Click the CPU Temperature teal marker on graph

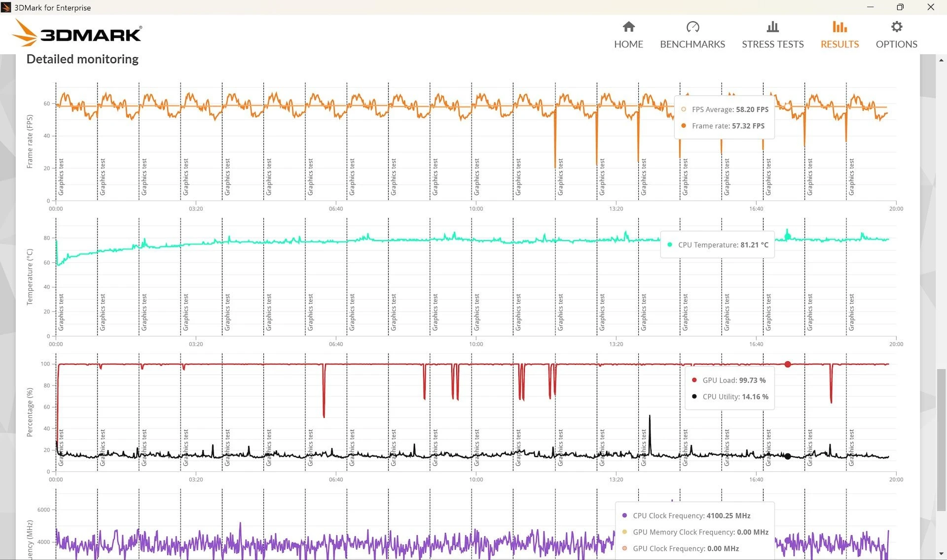click(788, 237)
